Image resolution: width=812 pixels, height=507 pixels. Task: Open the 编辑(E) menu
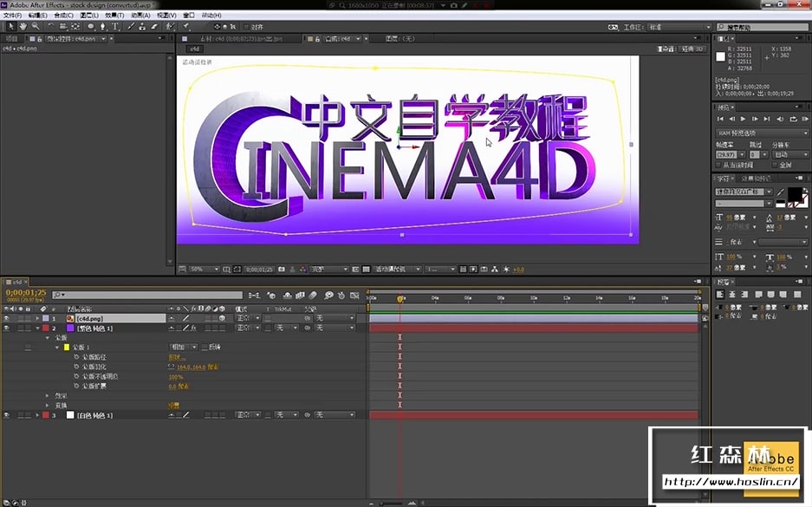point(38,16)
